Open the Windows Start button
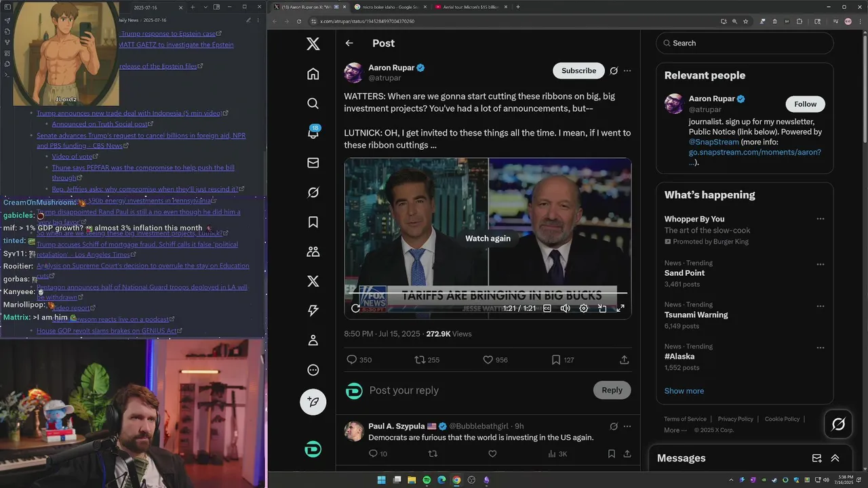Viewport: 868px width, 488px height. (381, 480)
